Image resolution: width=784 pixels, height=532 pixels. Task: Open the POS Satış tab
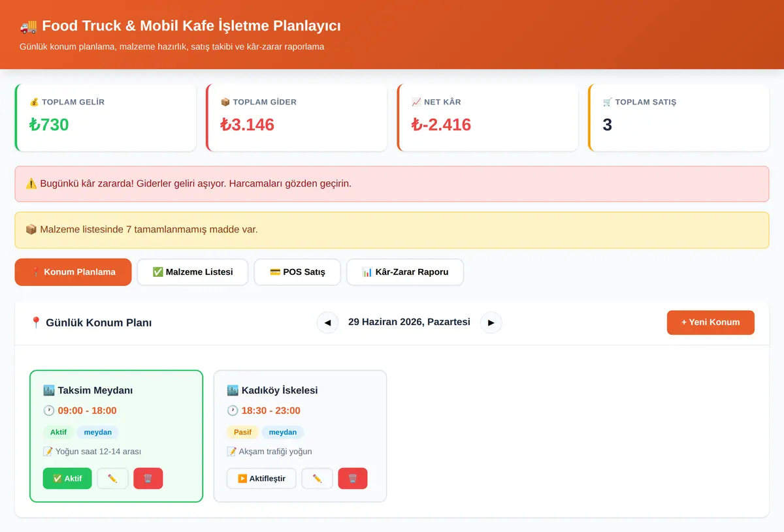(297, 272)
